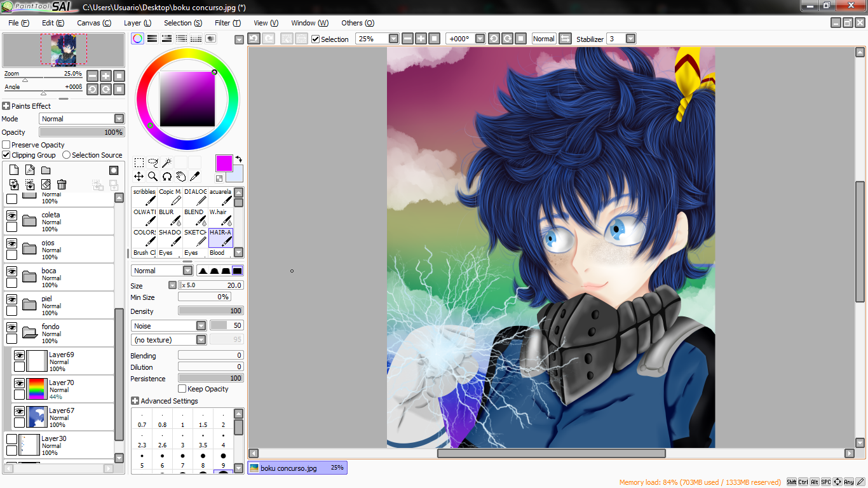The width and height of the screenshot is (868, 488).
Task: Hide the coleta layer folder
Action: 11,215
